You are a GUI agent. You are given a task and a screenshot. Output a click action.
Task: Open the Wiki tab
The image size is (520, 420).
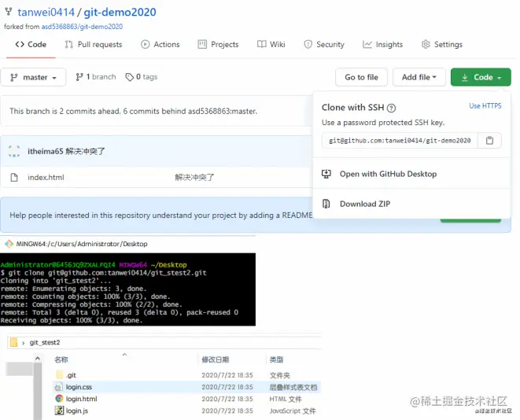point(271,44)
